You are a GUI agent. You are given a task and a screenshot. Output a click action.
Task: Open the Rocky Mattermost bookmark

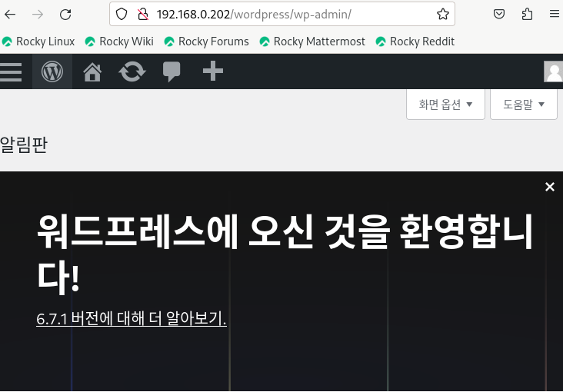(x=312, y=42)
